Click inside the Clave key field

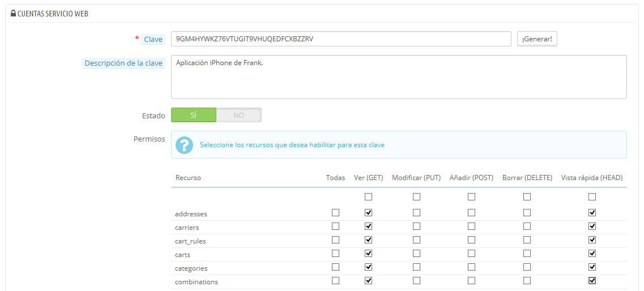click(341, 39)
